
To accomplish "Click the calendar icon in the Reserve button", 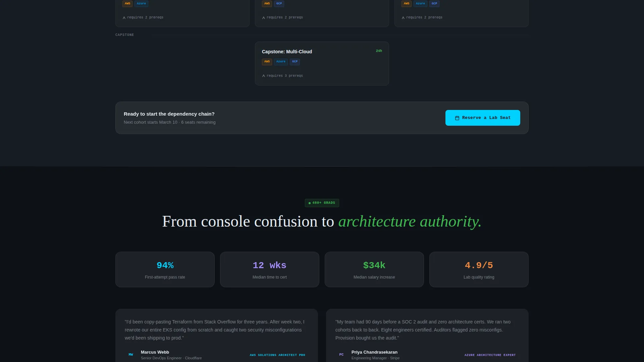I will pos(457,118).
